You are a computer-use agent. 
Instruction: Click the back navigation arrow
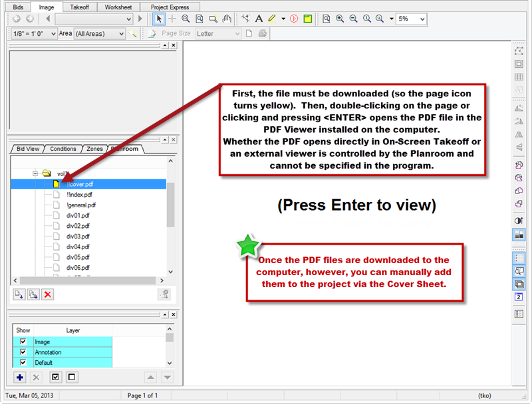(x=16, y=19)
